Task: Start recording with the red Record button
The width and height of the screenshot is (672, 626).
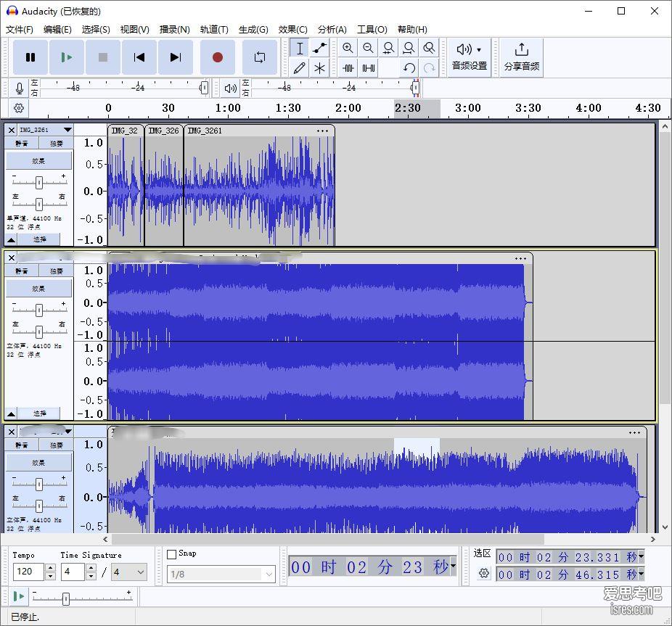Action: [x=217, y=57]
